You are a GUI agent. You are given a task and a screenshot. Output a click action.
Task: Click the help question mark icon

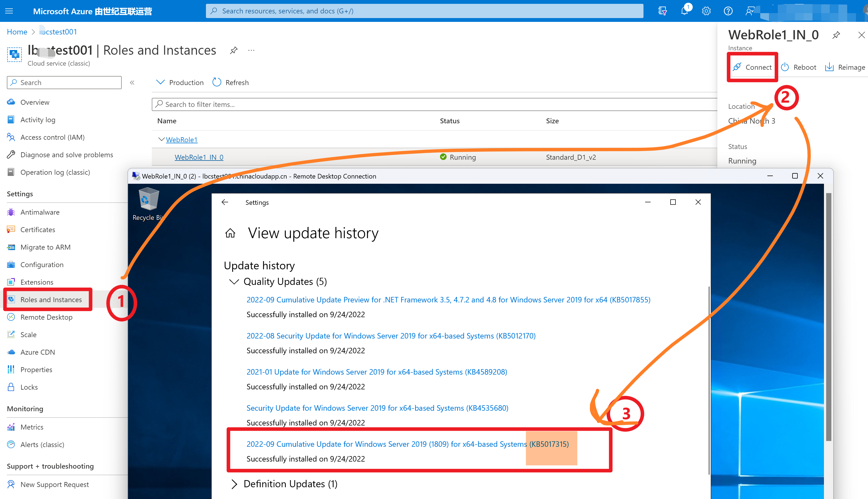pyautogui.click(x=728, y=11)
